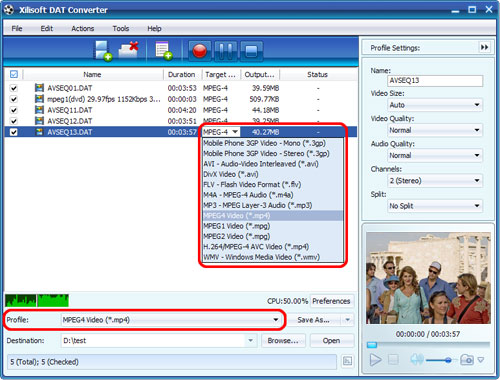The width and height of the screenshot is (500, 380).
Task: Click the file icon of AVSEQ12.DAT
Action: 39,121
